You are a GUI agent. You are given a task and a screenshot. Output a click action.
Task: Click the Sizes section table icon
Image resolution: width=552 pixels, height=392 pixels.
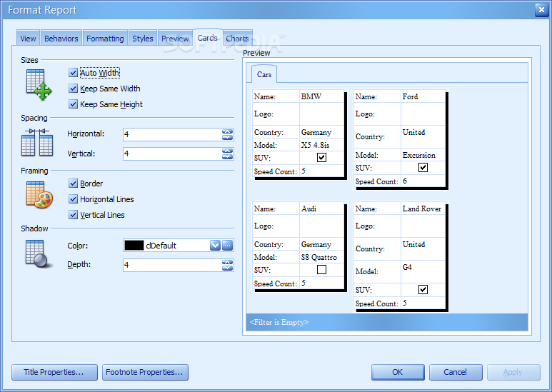click(39, 84)
